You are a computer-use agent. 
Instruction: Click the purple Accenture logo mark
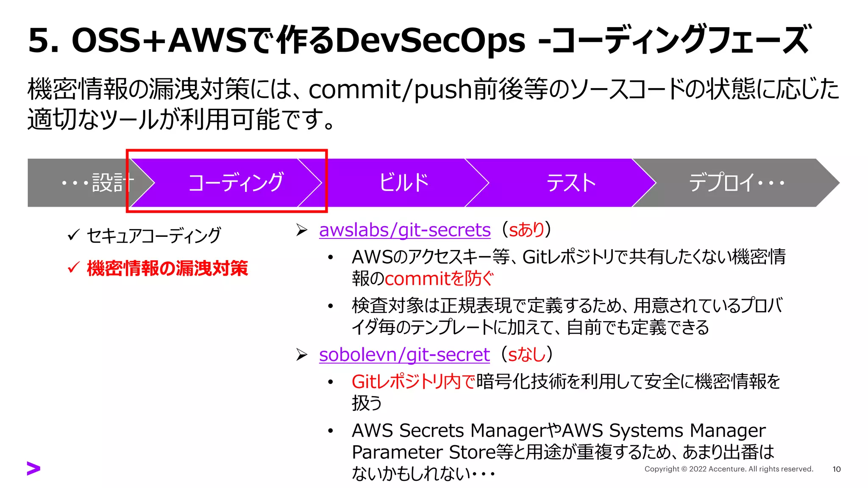point(33,468)
